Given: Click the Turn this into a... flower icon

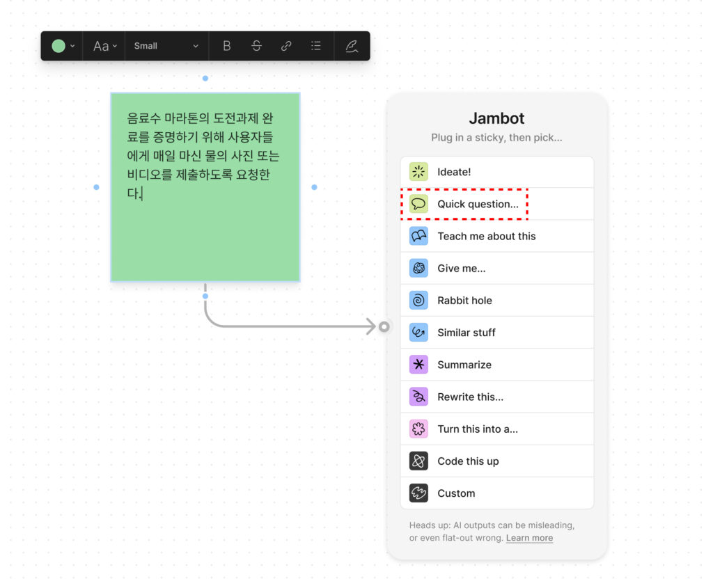Looking at the screenshot, I should 418,429.
